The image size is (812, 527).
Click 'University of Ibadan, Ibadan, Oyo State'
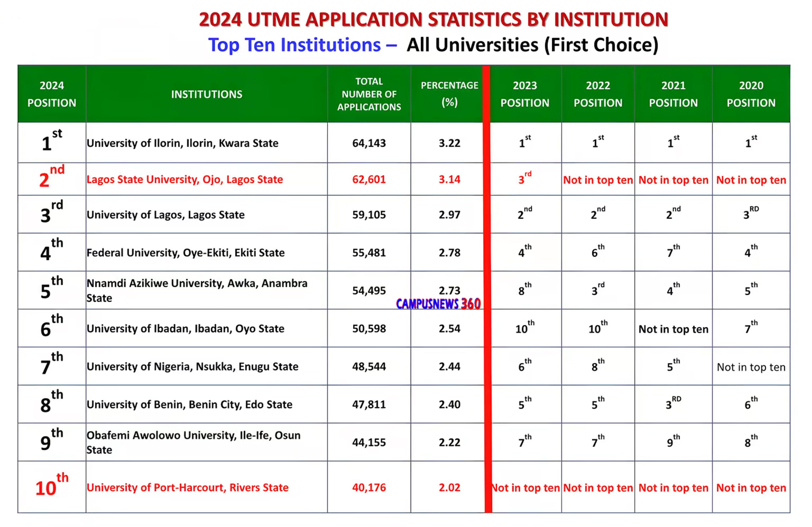point(185,329)
